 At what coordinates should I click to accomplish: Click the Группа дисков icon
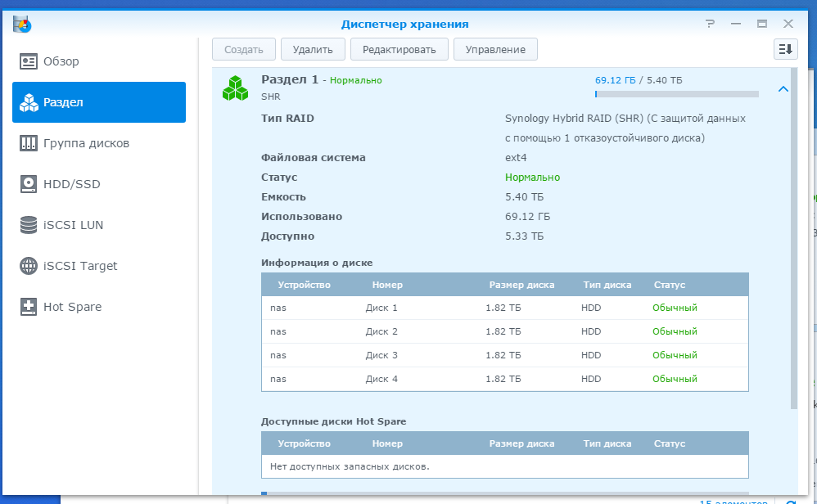click(28, 143)
